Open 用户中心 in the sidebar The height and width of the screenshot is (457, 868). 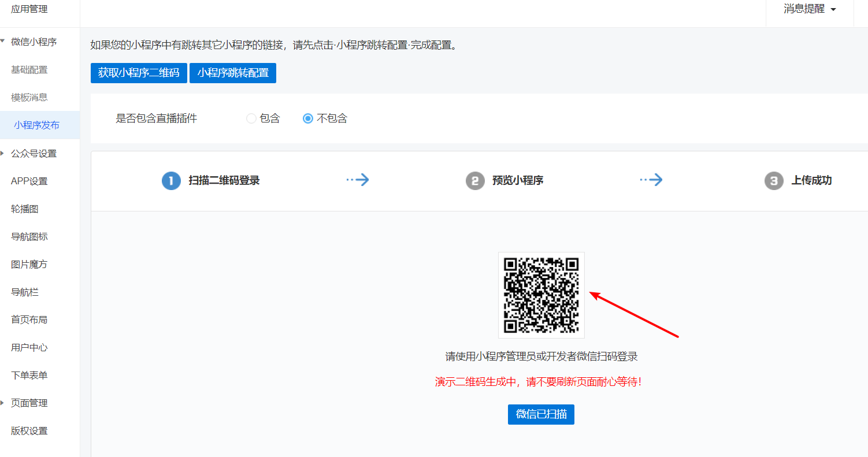[29, 347]
